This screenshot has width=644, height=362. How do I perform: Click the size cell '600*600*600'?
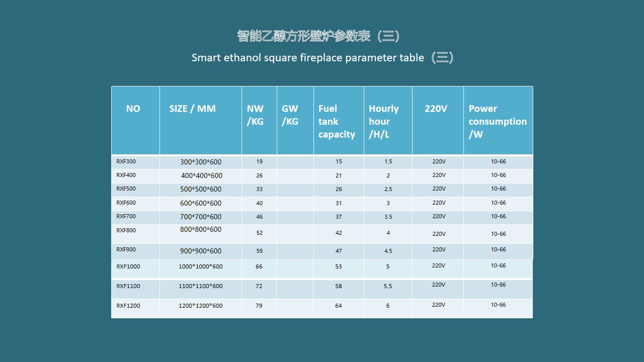(x=201, y=203)
